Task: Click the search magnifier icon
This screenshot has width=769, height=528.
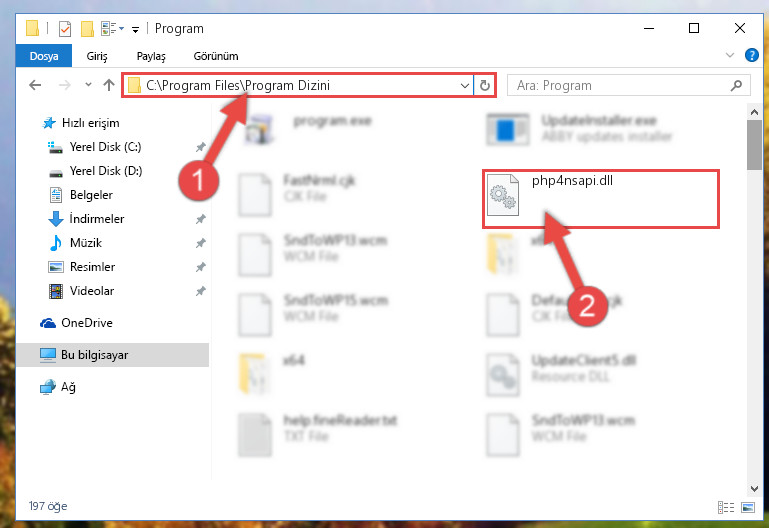Action: [736, 86]
